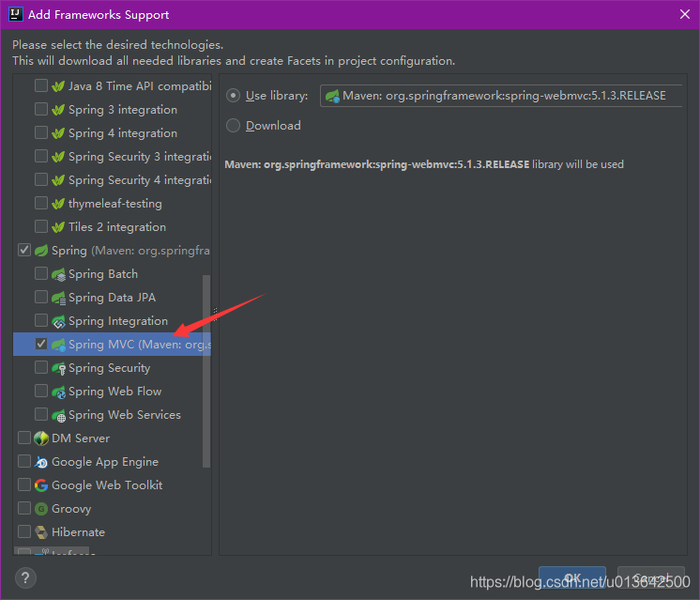Open the Use library Maven combo box
The height and width of the screenshot is (600, 700).
pyautogui.click(x=501, y=96)
